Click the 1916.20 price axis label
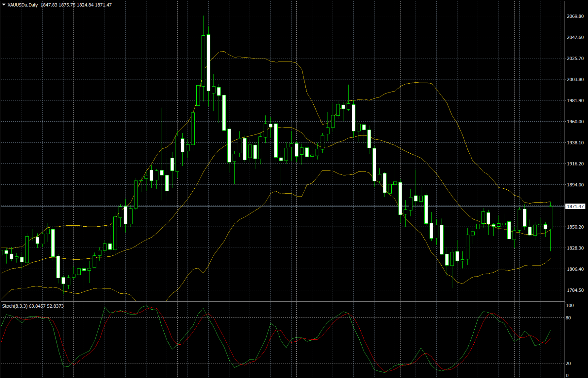Image resolution: width=588 pixels, height=378 pixels. pos(575,164)
